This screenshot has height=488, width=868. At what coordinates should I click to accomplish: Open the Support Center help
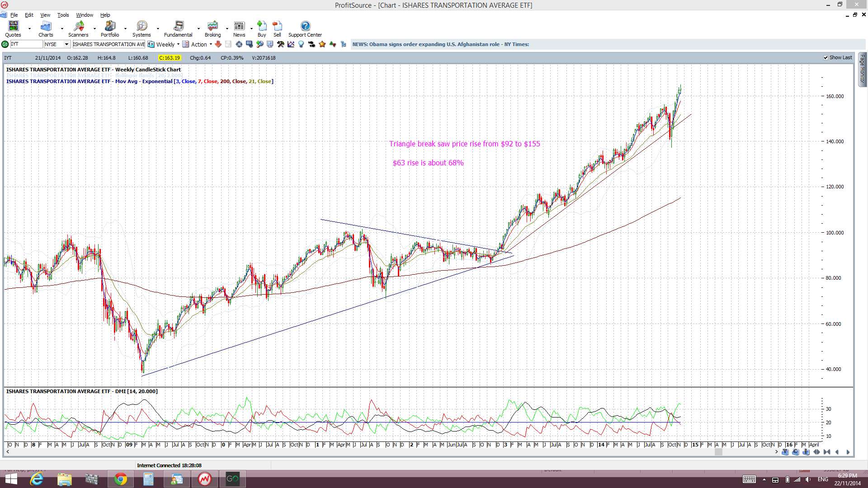pyautogui.click(x=305, y=29)
